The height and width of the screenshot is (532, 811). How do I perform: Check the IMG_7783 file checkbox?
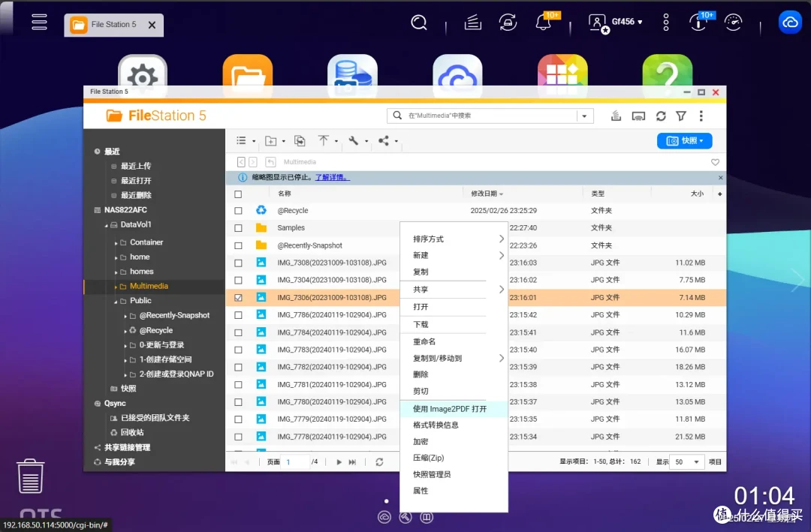tap(238, 350)
